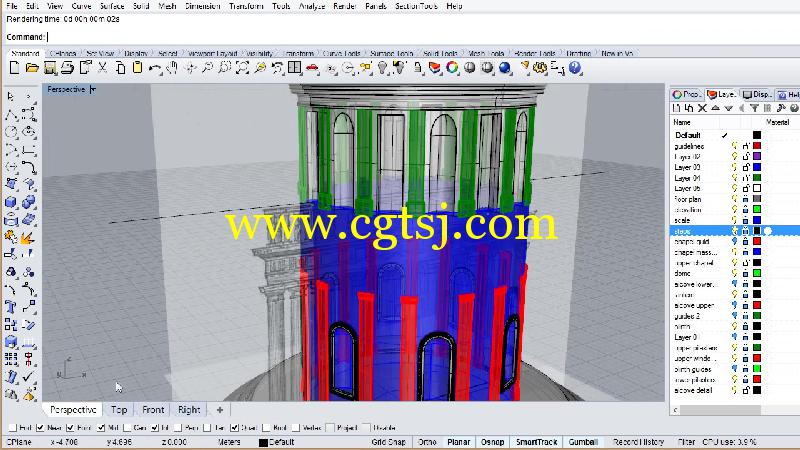
Task: Click the padlock Lock objects icon
Action: click(x=418, y=68)
